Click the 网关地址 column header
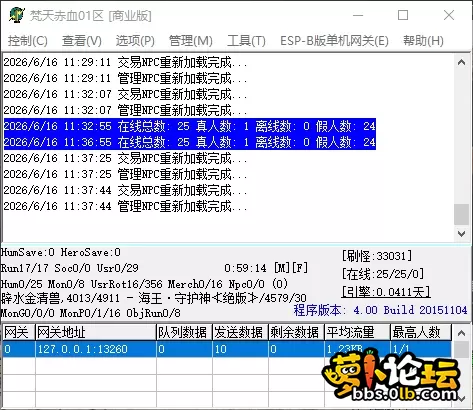Image resolution: width=473 pixels, height=410 pixels. point(96,332)
